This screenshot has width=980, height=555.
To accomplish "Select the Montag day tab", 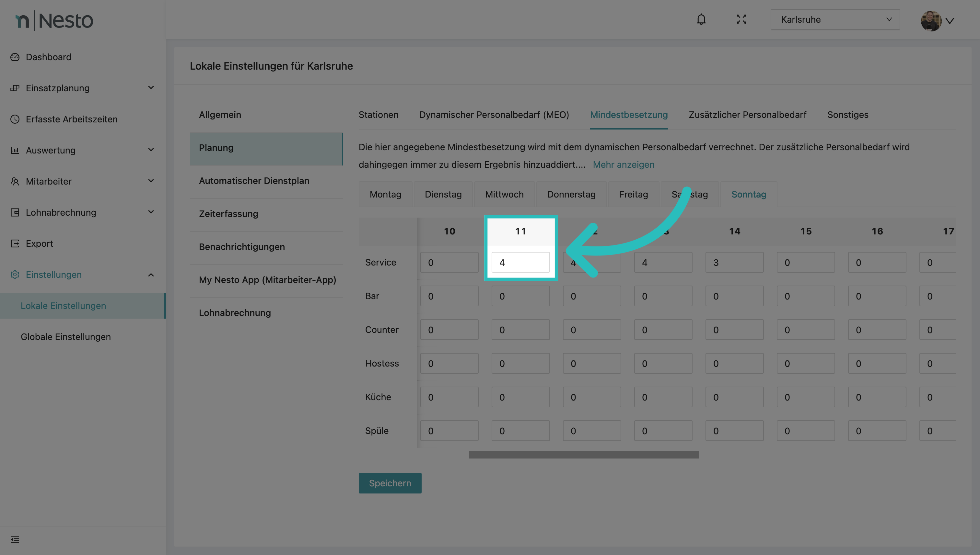I will point(385,194).
